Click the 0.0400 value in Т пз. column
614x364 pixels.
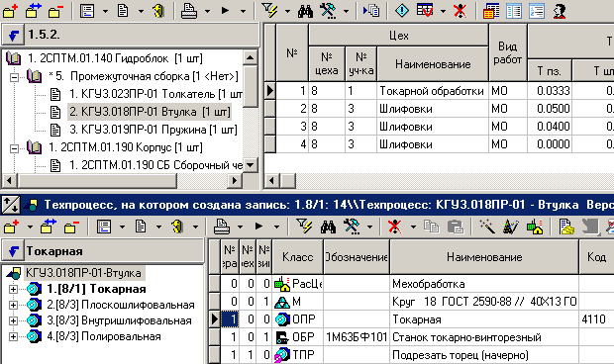click(550, 127)
